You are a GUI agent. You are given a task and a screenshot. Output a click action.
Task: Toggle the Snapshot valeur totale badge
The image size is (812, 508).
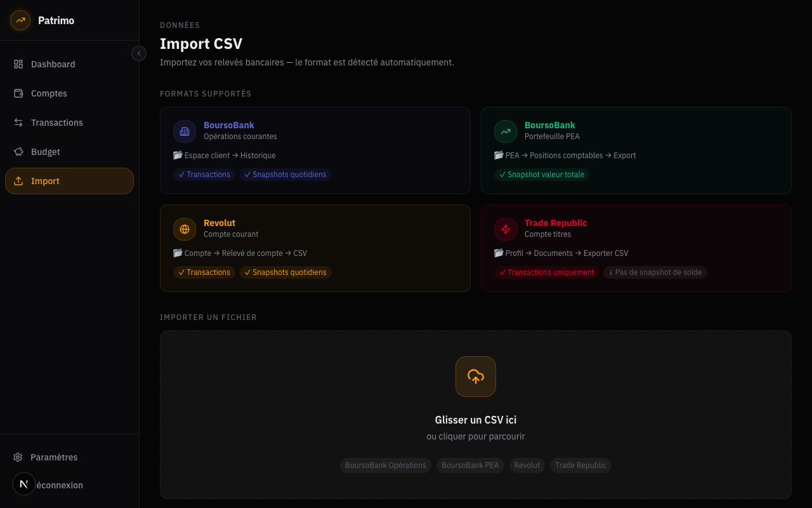click(x=541, y=174)
